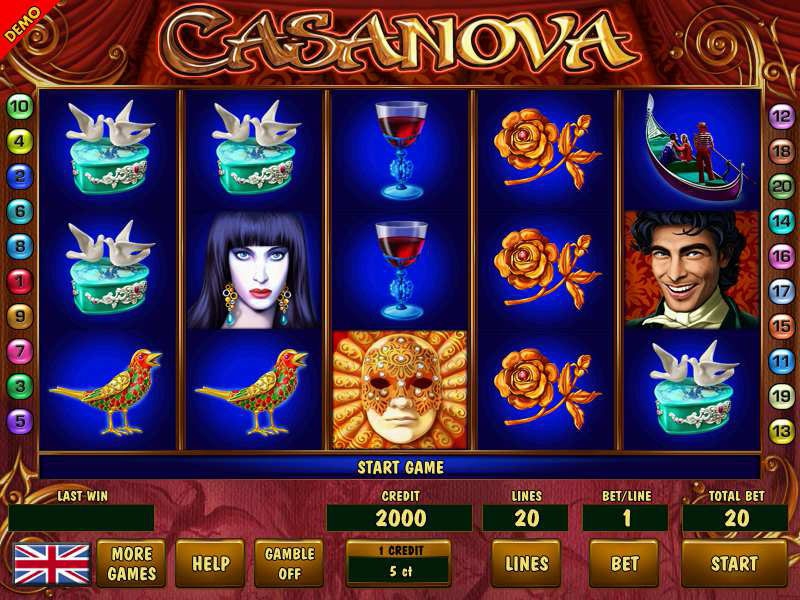
Task: Select payline marker number 17
Action: click(782, 291)
